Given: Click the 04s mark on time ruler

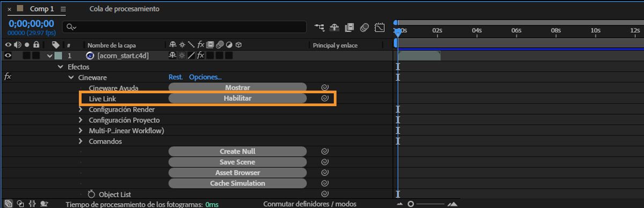Looking at the screenshot, I should (x=477, y=31).
